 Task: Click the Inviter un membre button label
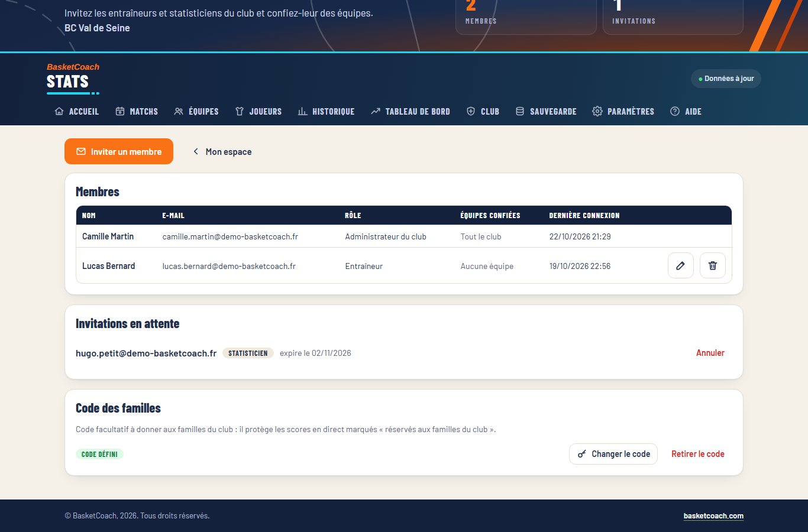126,152
